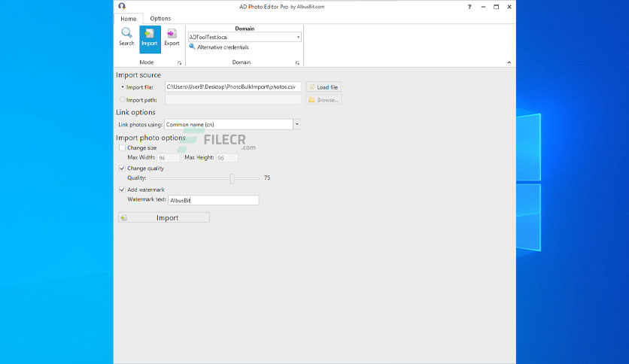629x364 pixels.
Task: Click the Max Width field
Action: click(168, 158)
